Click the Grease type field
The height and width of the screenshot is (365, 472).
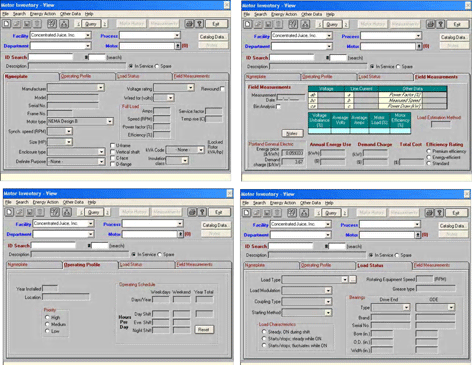(436, 289)
